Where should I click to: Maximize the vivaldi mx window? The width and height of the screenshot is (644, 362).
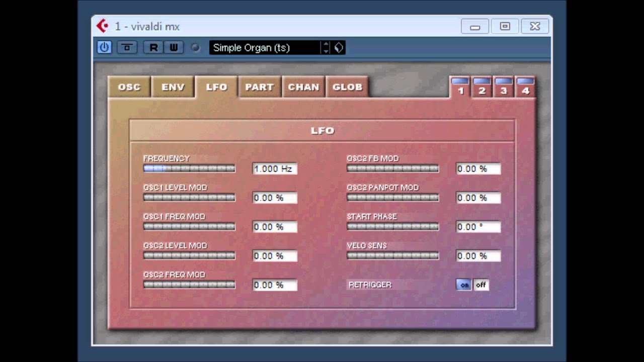pos(505,27)
